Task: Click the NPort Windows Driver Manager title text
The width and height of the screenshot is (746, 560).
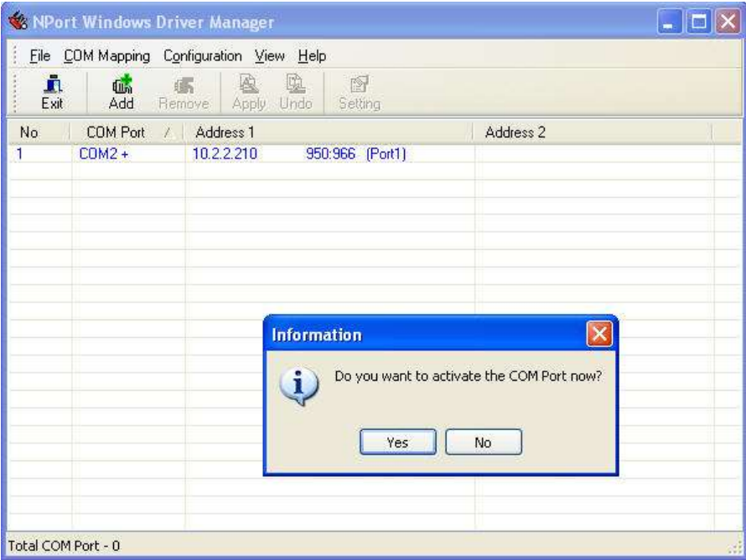Action: [153, 23]
